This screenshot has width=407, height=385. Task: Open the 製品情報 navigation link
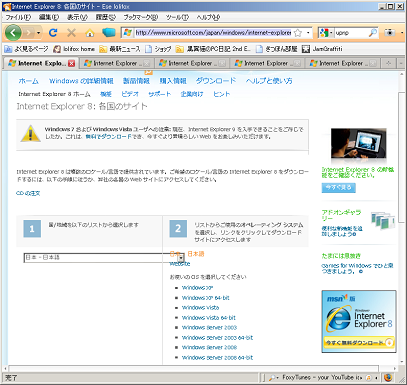(x=136, y=81)
